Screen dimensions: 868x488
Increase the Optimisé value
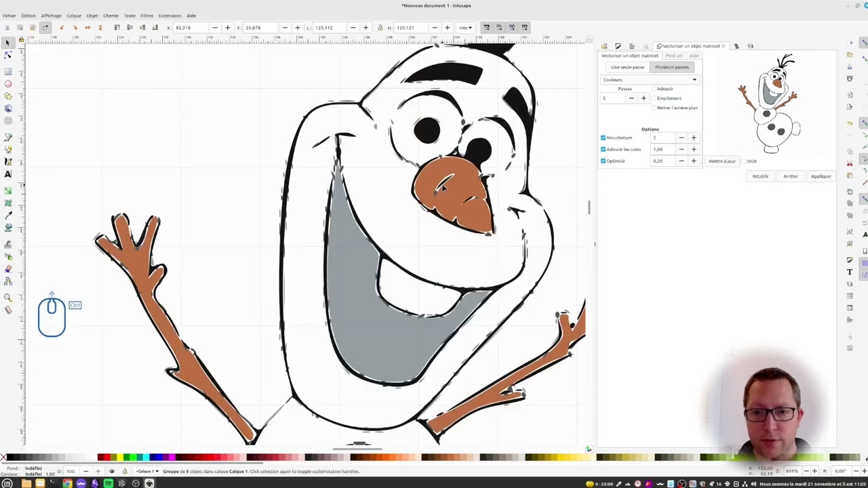tap(694, 161)
